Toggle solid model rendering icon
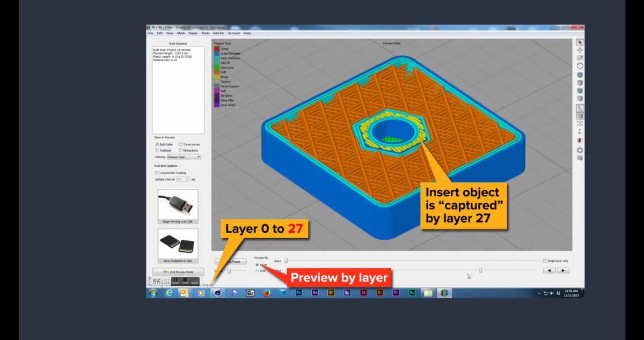This screenshot has height=340, width=644. click(580, 116)
